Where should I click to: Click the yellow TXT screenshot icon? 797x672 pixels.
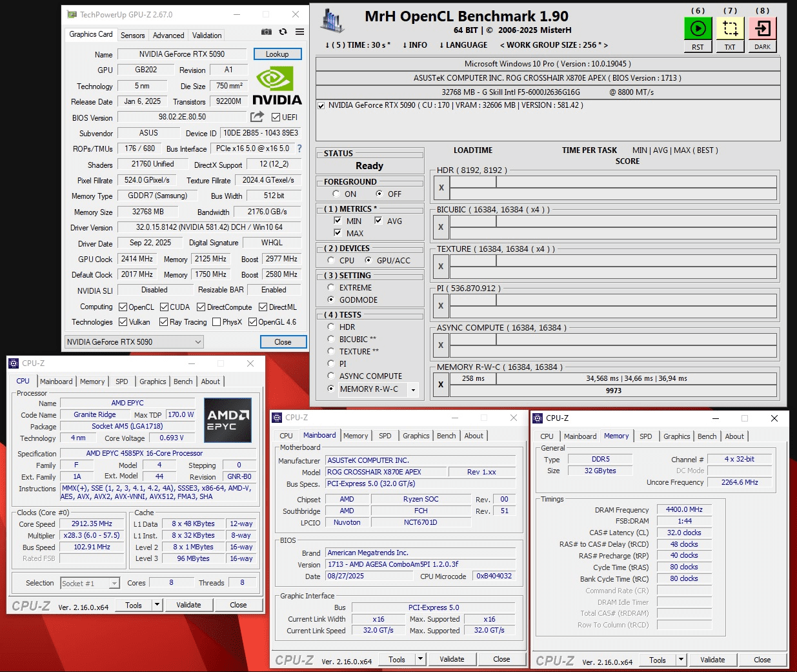[x=730, y=28]
